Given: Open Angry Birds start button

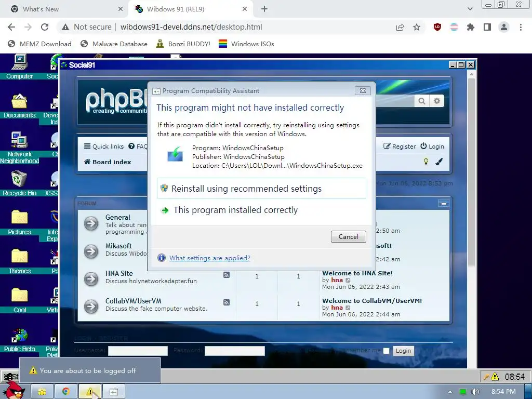Looking at the screenshot, I should 13,391.
